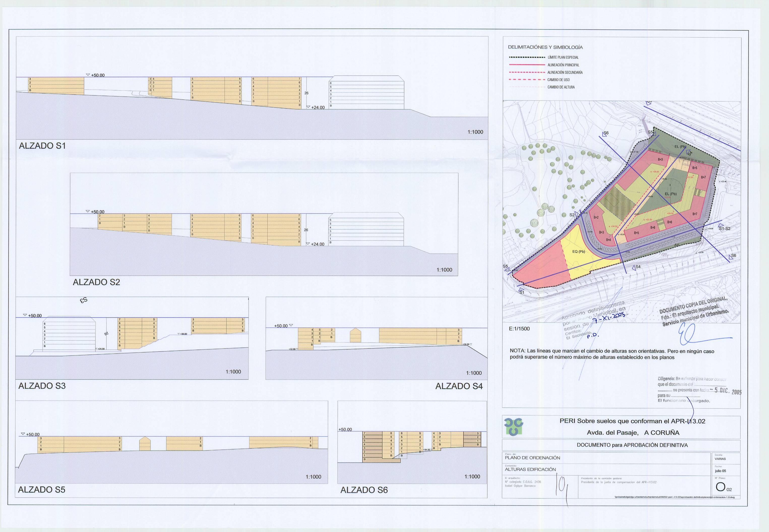Screen dimensions: 769x532
Task: Click the "Diligencia" stamp text
Action: (x=692, y=390)
